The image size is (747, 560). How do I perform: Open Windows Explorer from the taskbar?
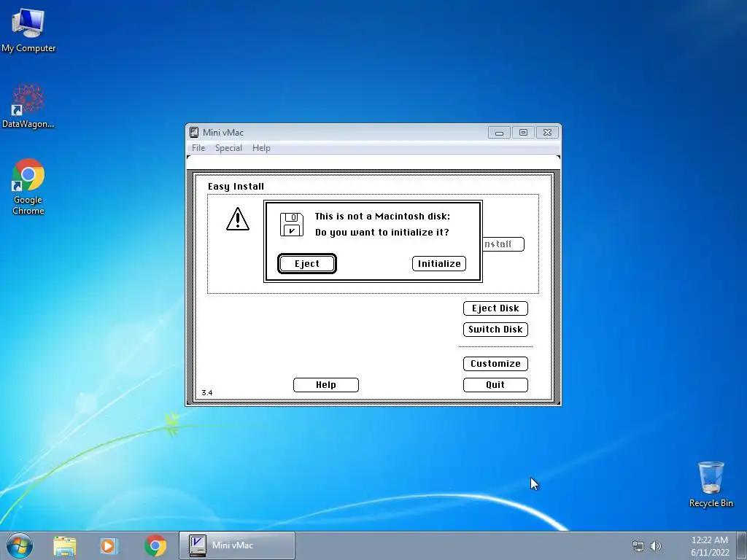(x=65, y=545)
